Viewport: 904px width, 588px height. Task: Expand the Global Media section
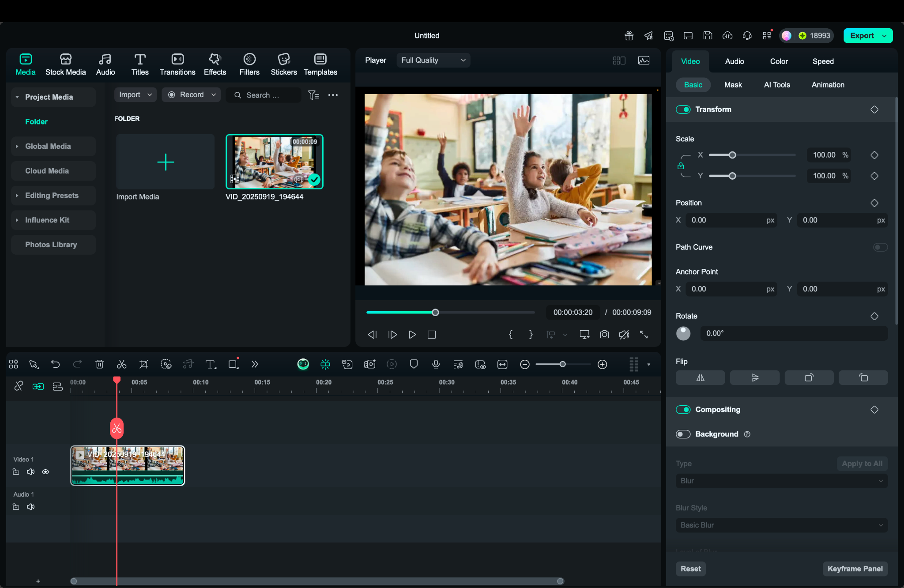click(x=17, y=146)
